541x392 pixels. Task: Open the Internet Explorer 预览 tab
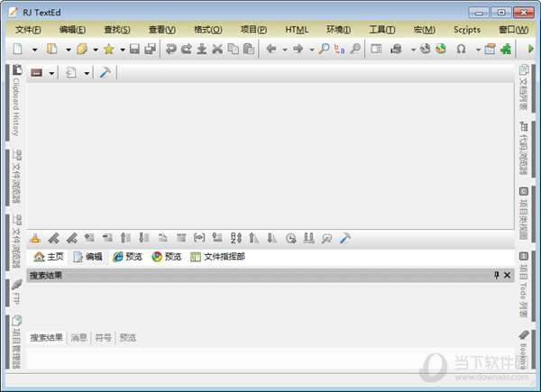(127, 257)
